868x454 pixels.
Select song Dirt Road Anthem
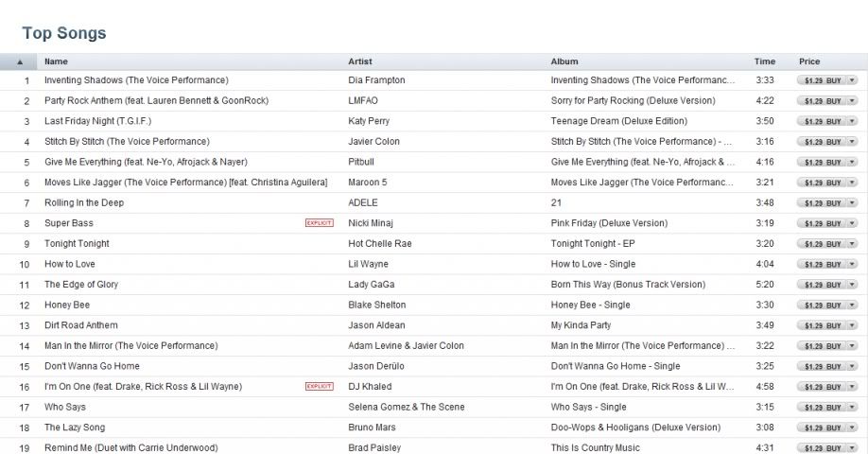[80, 325]
